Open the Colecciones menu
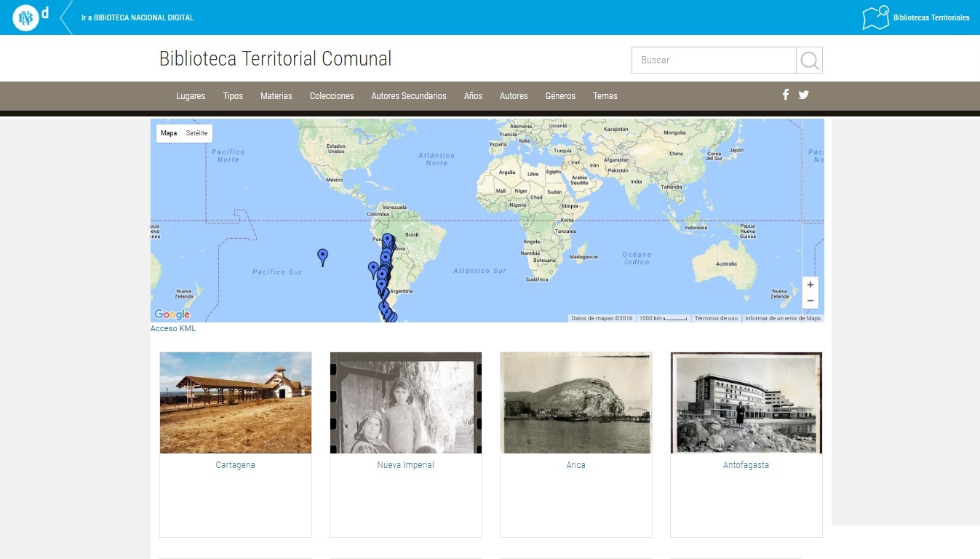Screen dimensions: 980x559 (332, 96)
